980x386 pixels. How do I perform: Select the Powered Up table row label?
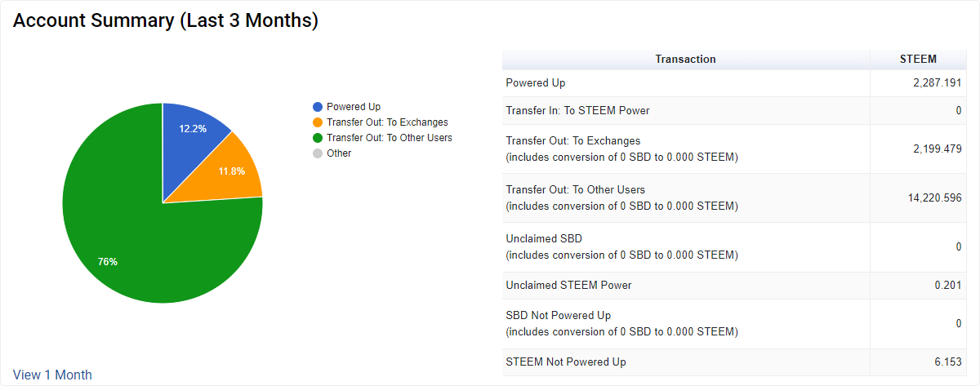[x=536, y=83]
